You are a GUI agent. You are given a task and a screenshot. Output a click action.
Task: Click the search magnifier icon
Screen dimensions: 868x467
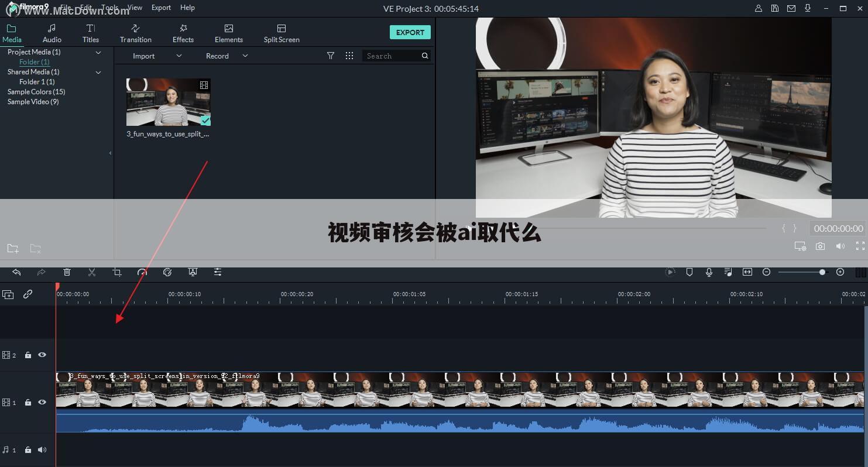coord(425,56)
